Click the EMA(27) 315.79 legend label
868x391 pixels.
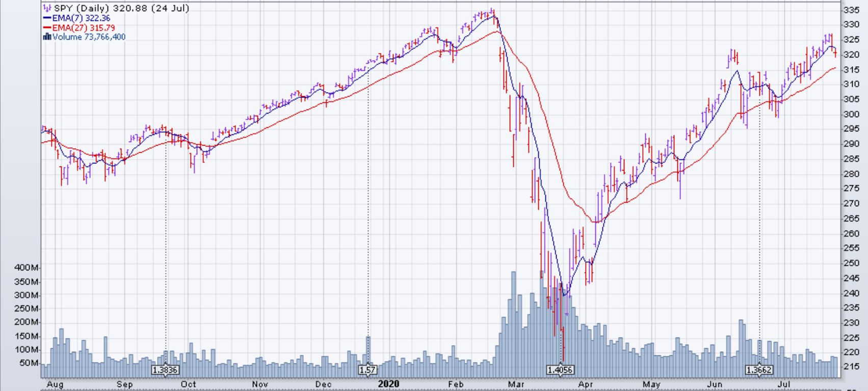(83, 27)
